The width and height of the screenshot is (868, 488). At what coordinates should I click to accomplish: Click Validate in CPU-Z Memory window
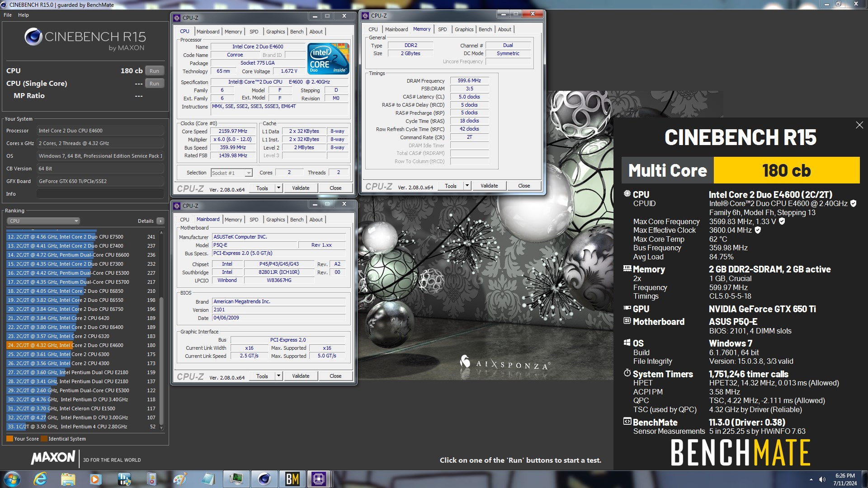[489, 186]
